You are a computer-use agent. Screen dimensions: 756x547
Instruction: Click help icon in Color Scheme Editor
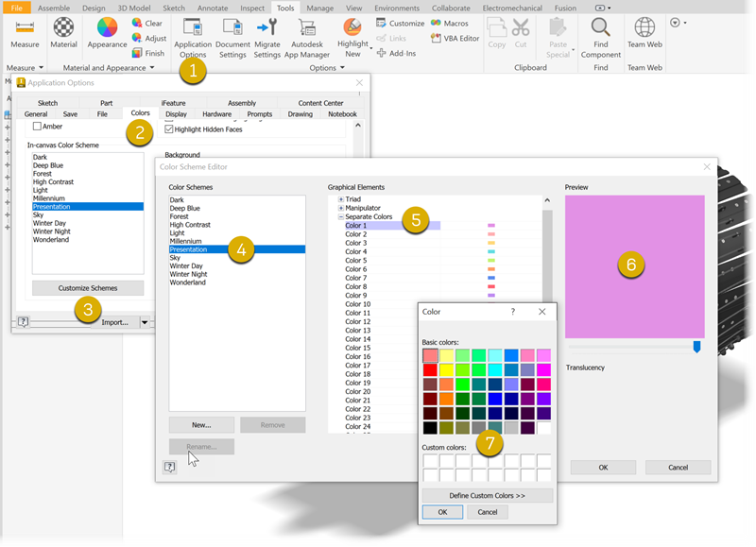click(x=170, y=467)
